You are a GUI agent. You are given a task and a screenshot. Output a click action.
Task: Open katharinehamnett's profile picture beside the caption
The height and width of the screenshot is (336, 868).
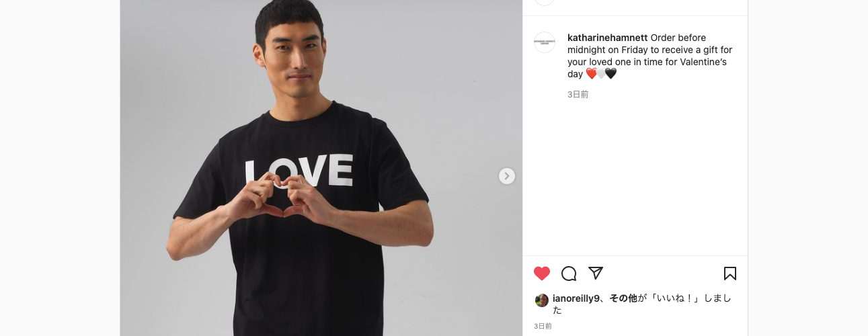545,42
